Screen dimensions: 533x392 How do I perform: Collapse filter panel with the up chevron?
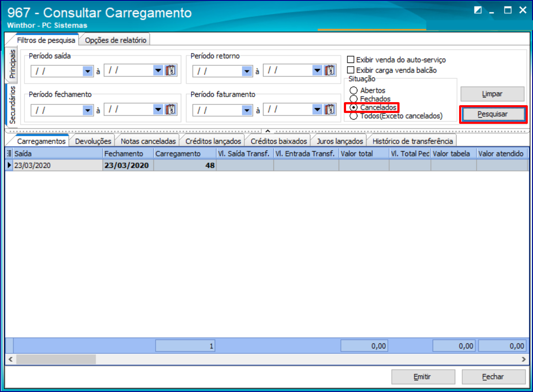[x=267, y=130]
